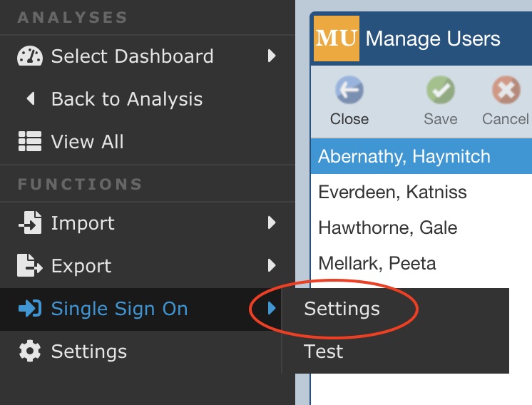Expand the Export submenu arrow
The image size is (532, 405).
(x=272, y=265)
